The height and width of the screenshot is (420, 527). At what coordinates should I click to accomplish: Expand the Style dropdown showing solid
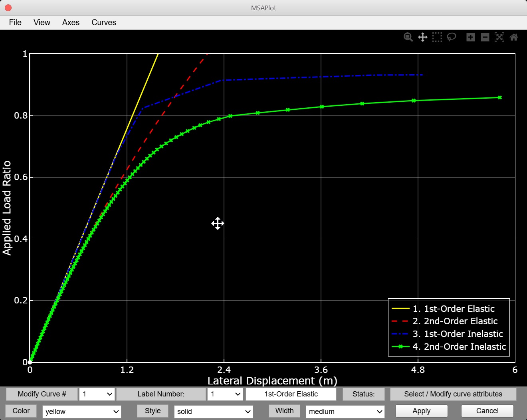pyautogui.click(x=214, y=412)
